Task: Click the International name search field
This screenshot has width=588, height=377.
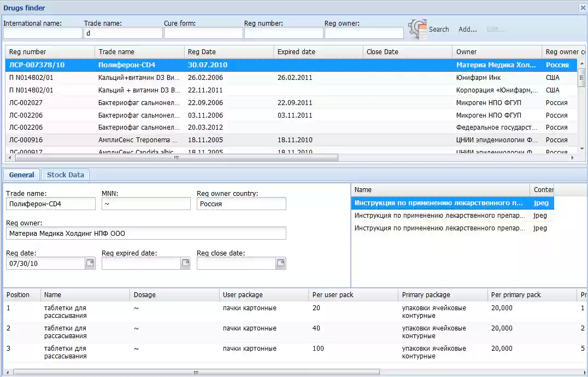Action: pos(42,33)
